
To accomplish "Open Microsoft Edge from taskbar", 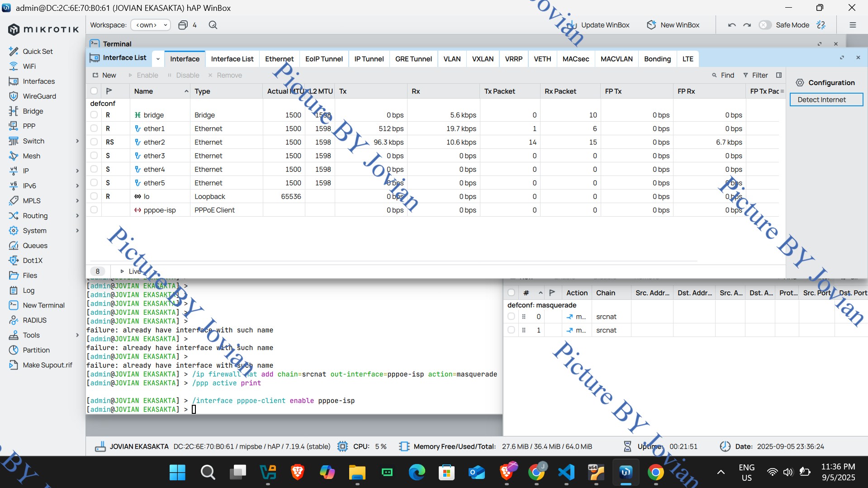I will point(417,473).
